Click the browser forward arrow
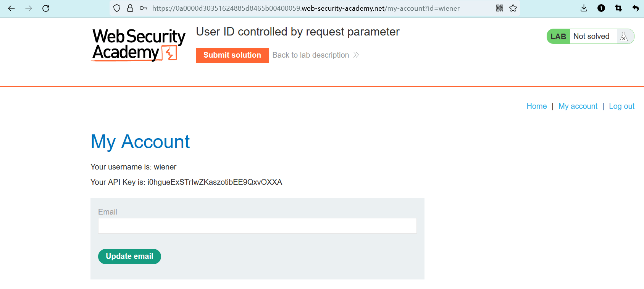This screenshot has height=289, width=644. pyautogui.click(x=29, y=8)
